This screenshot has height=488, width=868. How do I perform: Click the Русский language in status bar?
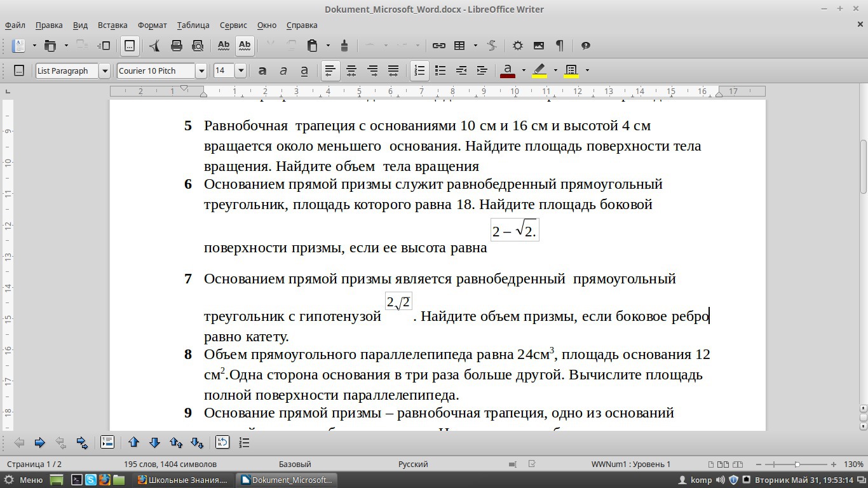(x=413, y=464)
